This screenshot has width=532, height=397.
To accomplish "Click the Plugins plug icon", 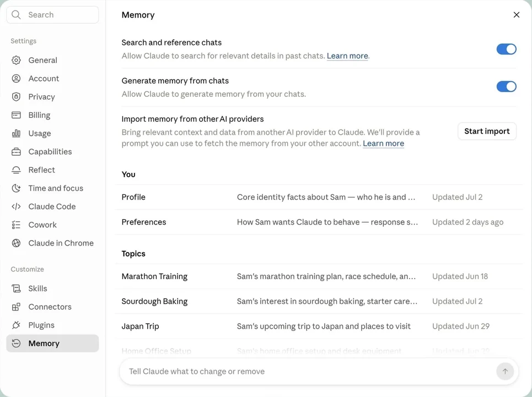I will [x=16, y=325].
